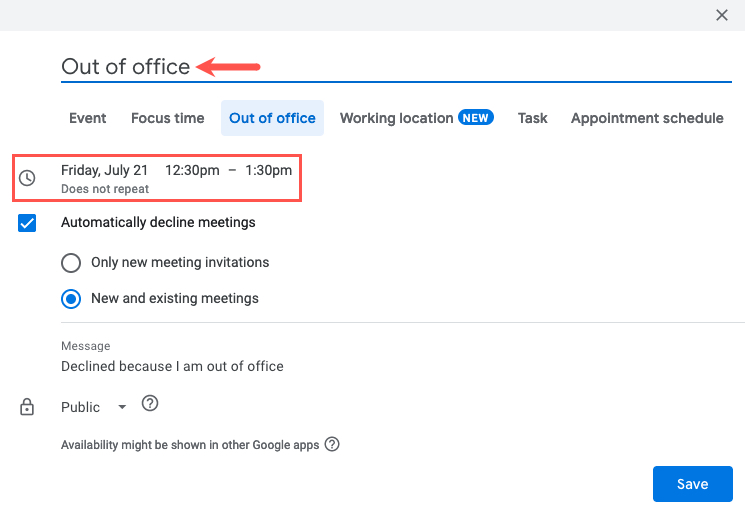
Task: Edit the 'Out of office' title field
Action: tap(396, 67)
